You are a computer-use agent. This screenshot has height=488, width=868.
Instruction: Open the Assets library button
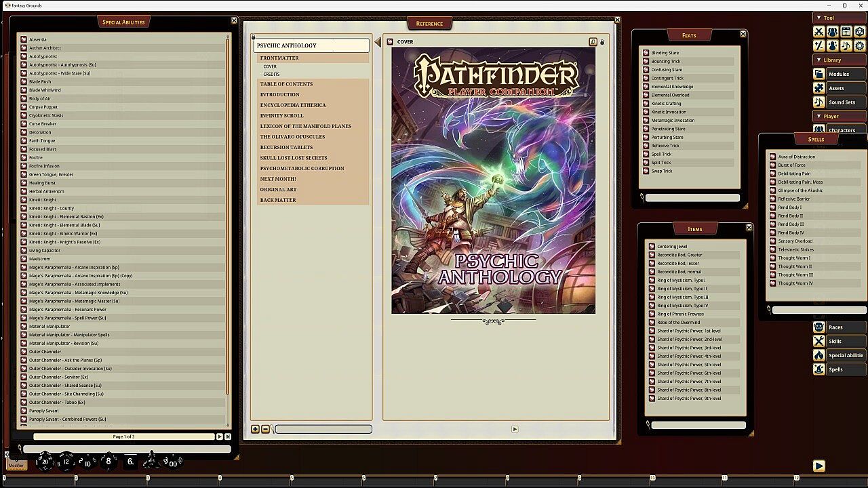point(846,88)
